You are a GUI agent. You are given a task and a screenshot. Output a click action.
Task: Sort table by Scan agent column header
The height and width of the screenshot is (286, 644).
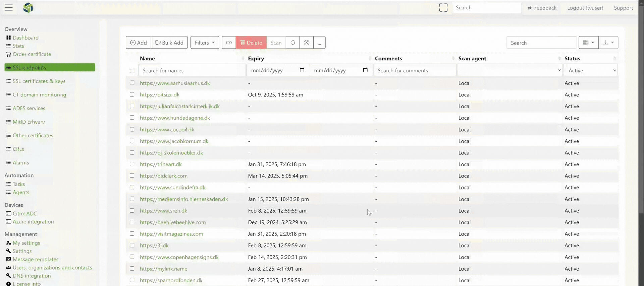[509, 58]
